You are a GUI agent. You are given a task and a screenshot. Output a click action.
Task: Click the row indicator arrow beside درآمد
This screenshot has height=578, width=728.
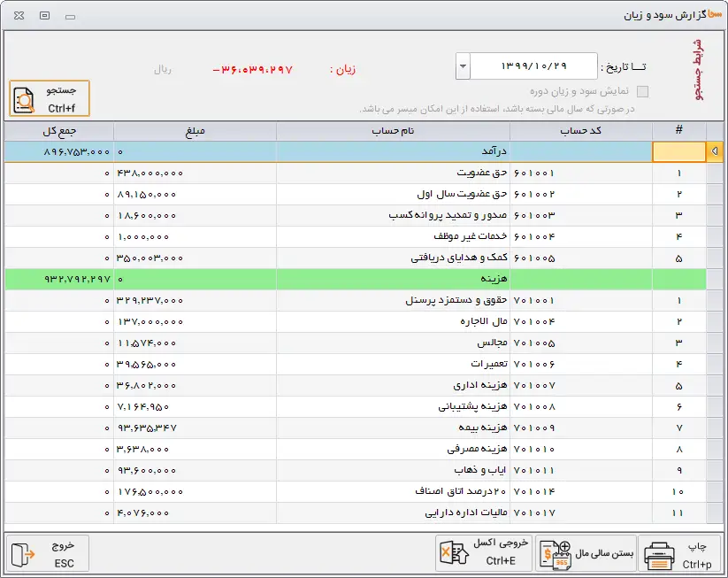715,152
